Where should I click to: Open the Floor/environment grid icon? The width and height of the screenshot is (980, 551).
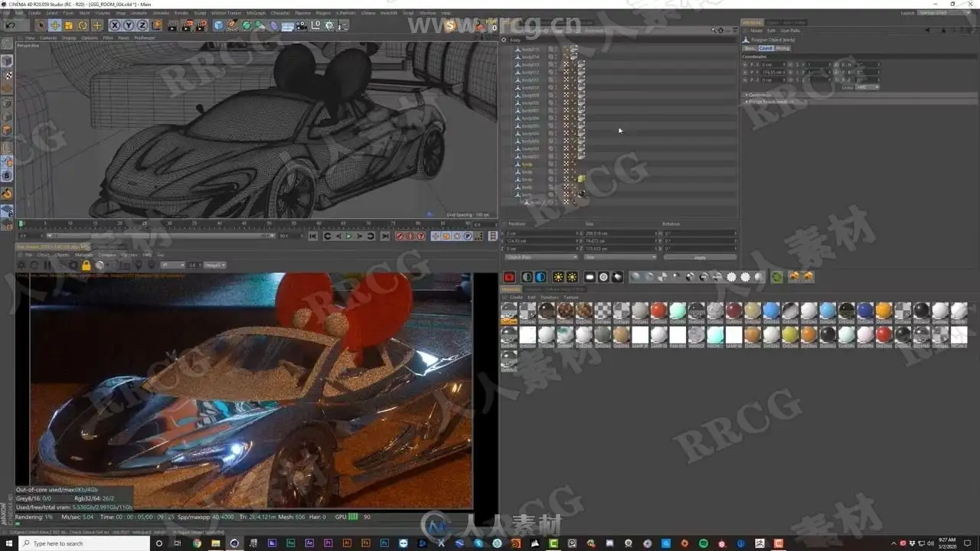tap(288, 25)
